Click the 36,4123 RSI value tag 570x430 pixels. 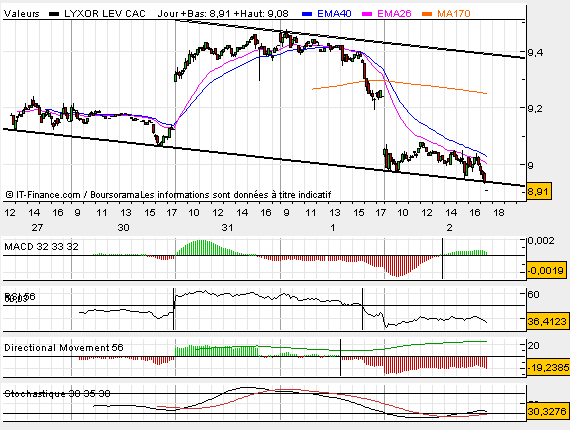[x=547, y=321]
